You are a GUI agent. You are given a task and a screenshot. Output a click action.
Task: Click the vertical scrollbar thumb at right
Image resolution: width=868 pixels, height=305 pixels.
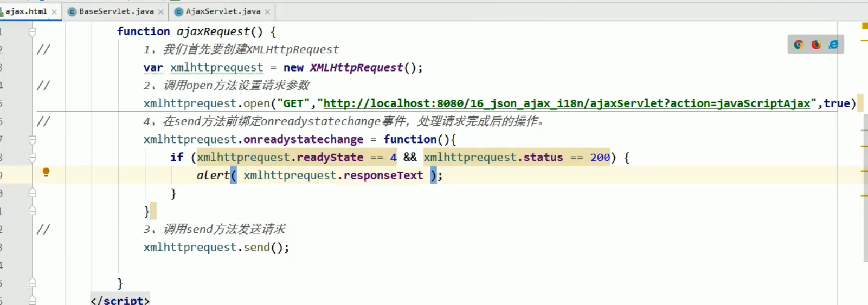point(865,189)
